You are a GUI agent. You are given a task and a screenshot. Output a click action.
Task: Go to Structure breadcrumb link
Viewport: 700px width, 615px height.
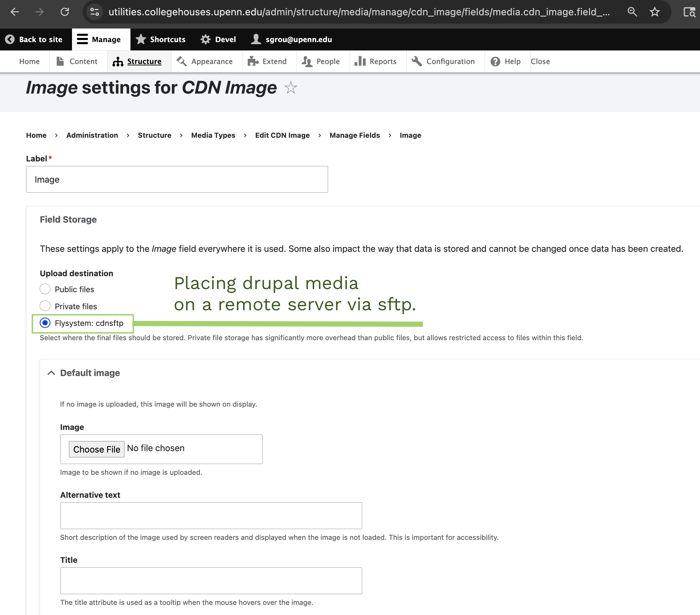(x=154, y=135)
